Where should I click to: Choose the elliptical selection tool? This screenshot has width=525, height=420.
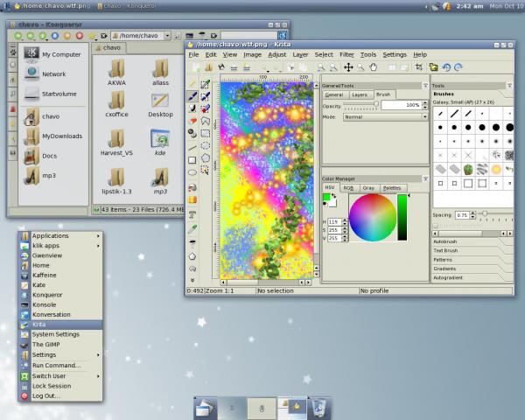pos(206,145)
